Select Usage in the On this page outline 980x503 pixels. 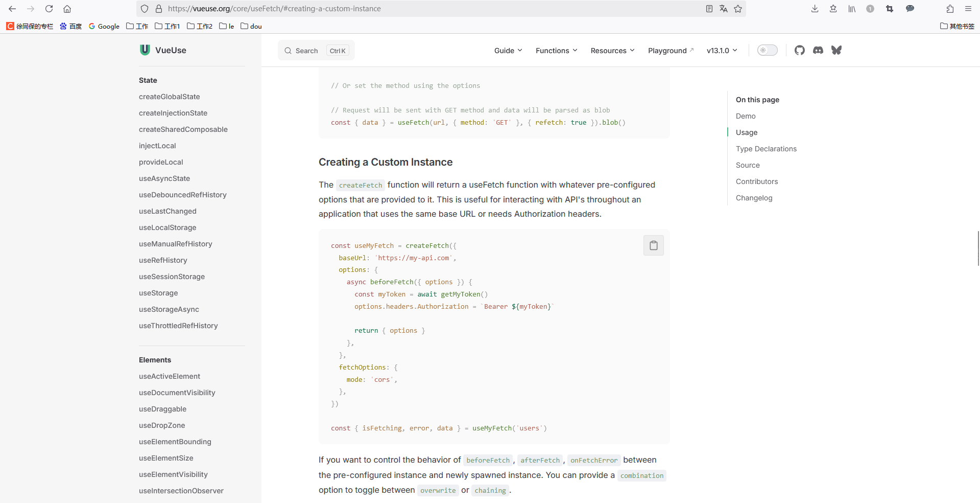pos(746,132)
